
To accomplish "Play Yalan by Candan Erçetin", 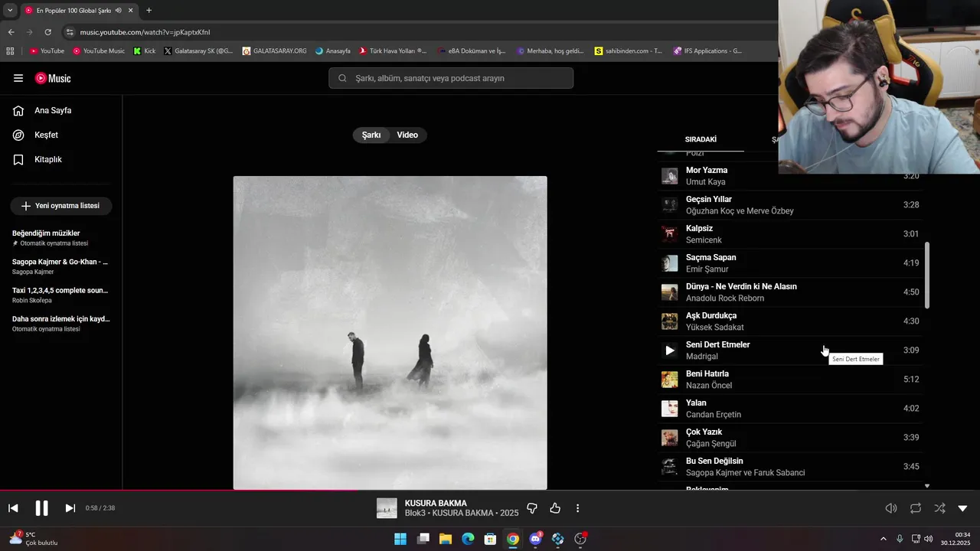I will tap(790, 409).
